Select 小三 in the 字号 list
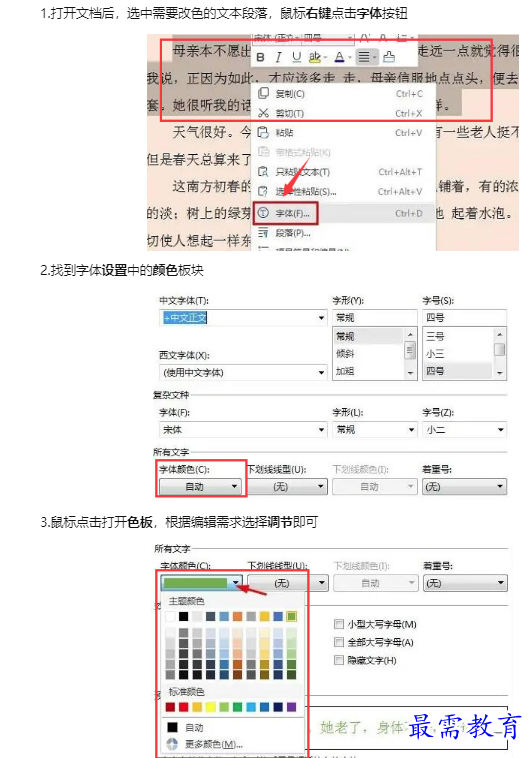 tap(457, 354)
